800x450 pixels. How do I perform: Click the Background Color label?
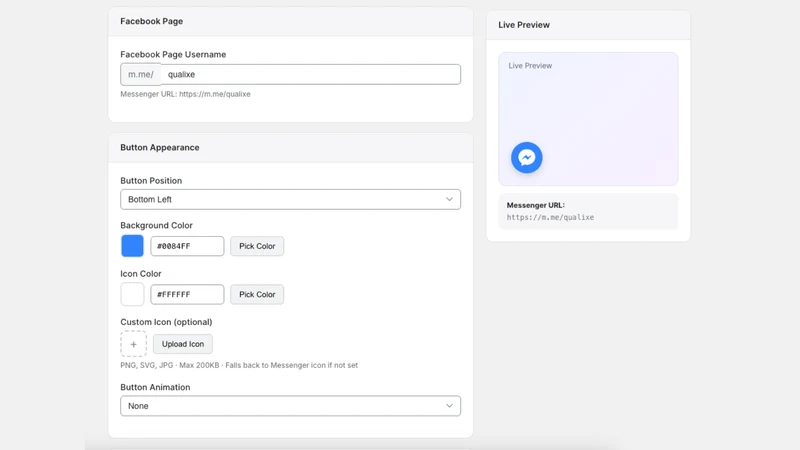point(157,226)
